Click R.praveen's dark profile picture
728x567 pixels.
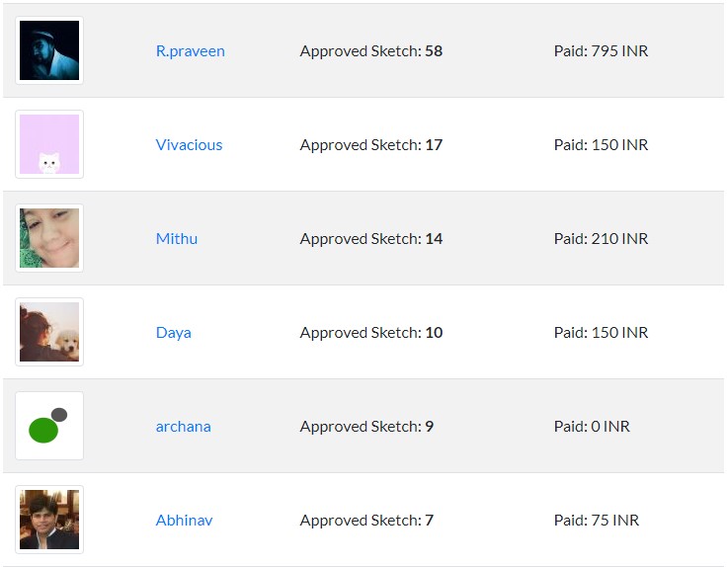(x=49, y=50)
